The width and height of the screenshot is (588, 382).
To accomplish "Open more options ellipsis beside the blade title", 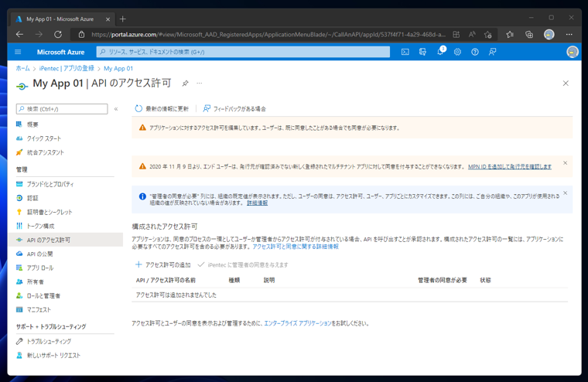I will coord(199,84).
